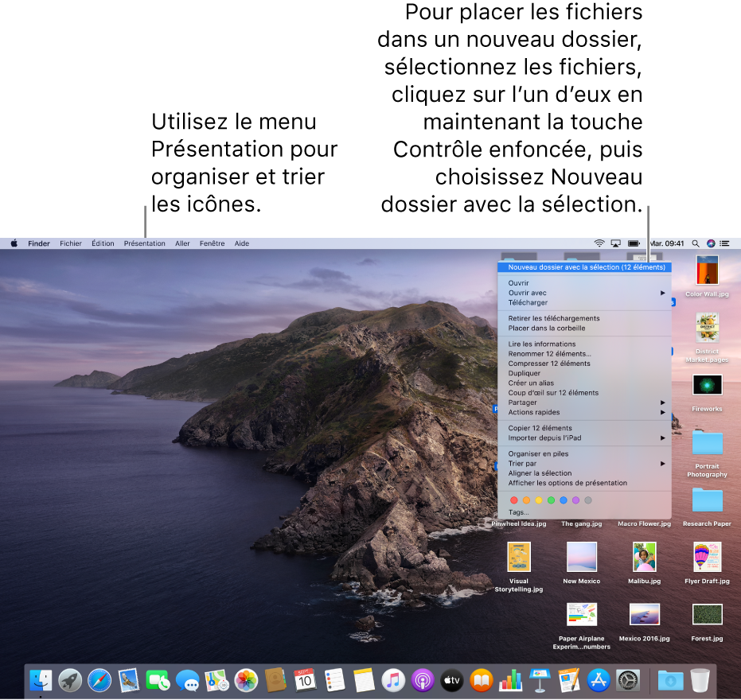Select Malibu.jpg desktop file
Viewport: 741px width, 700px height.
tap(644, 562)
